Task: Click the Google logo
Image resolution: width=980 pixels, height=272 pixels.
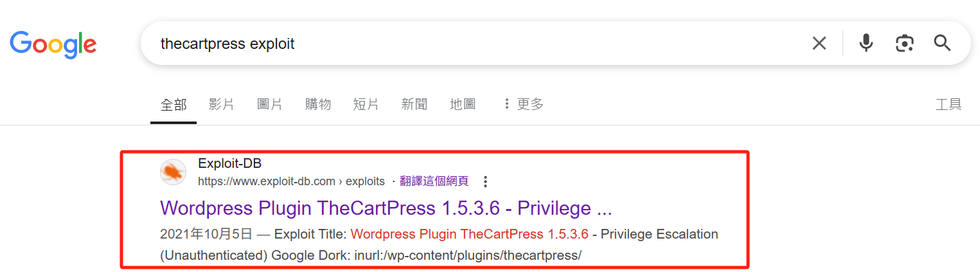Action: pyautogui.click(x=53, y=44)
